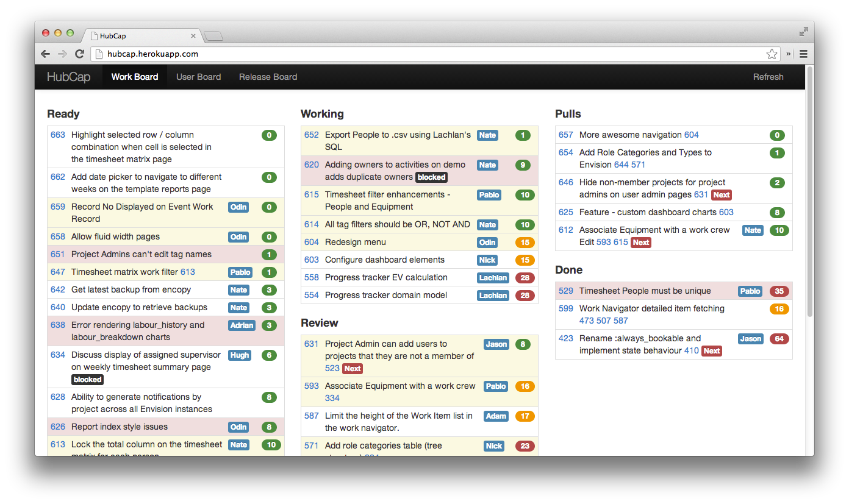Click the Nate badge on ticket 652
Image resolution: width=849 pixels, height=504 pixels.
[487, 135]
